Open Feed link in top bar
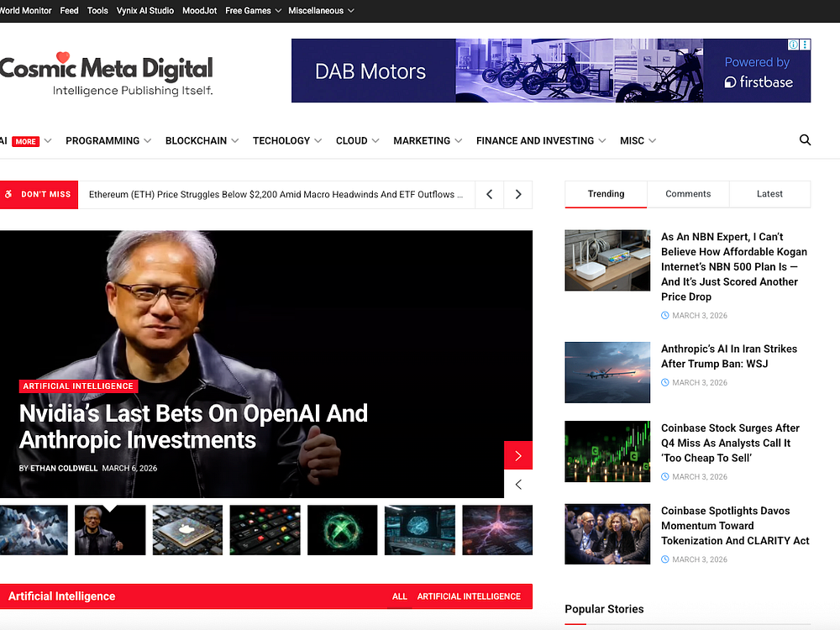 [69, 11]
